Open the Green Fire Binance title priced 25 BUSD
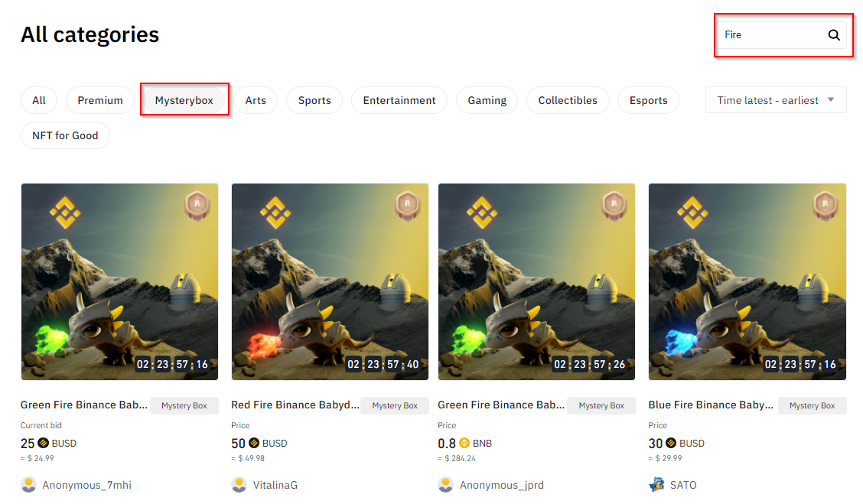Viewport: 863px width, 504px height. point(84,405)
